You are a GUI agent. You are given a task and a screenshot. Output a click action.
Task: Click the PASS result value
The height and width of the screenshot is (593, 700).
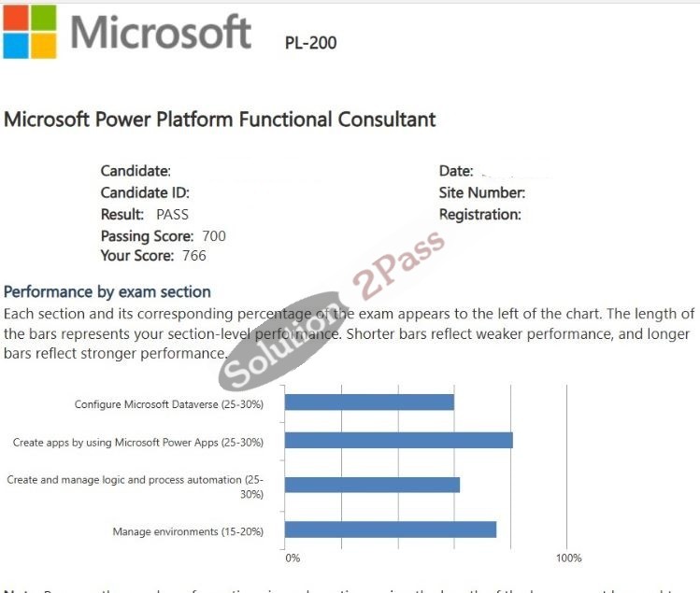(x=172, y=215)
